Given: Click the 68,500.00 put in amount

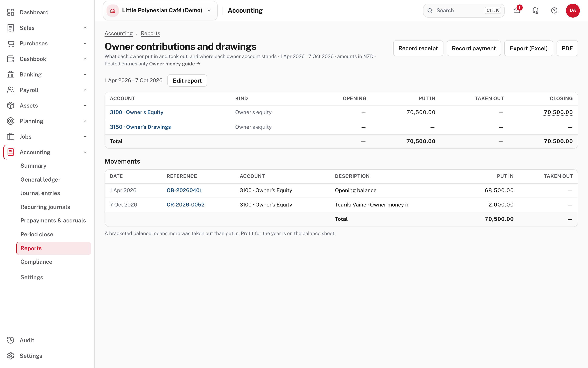Looking at the screenshot, I should pyautogui.click(x=499, y=190).
